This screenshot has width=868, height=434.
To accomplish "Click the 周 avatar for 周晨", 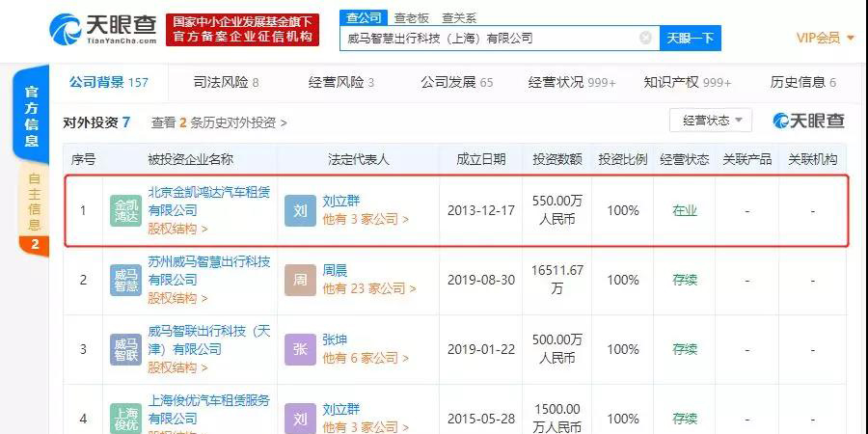I will click(300, 280).
